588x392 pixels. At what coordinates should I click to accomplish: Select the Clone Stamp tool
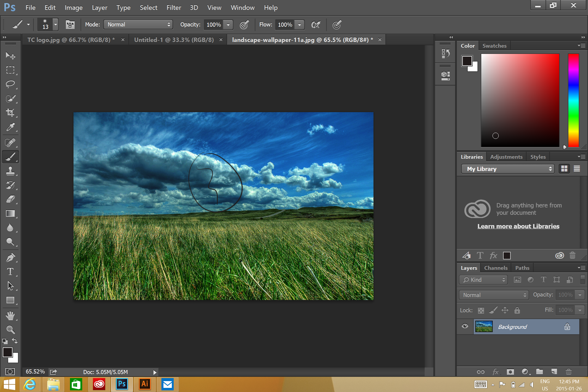click(x=10, y=171)
